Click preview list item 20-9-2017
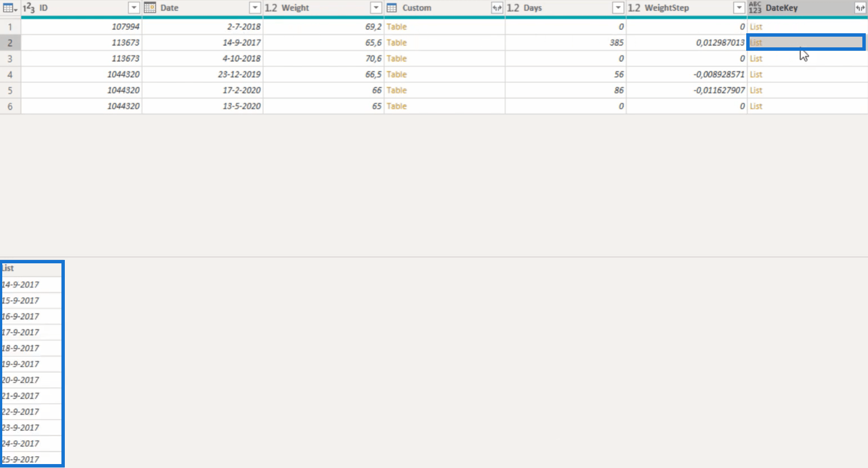The image size is (868, 468). 31,380
